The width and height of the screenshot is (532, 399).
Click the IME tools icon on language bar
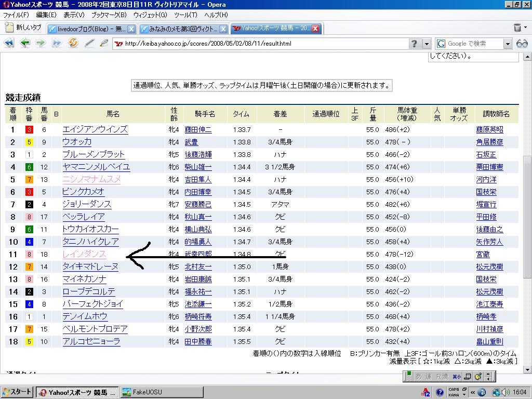tap(478, 376)
